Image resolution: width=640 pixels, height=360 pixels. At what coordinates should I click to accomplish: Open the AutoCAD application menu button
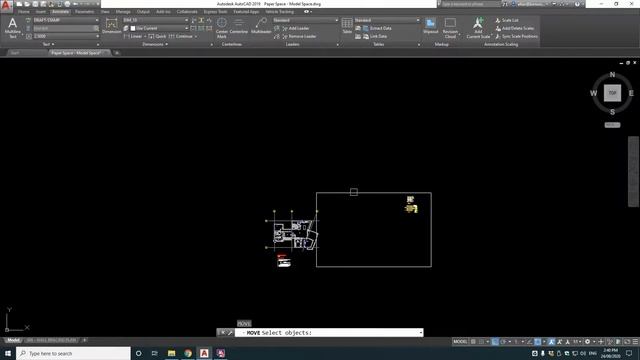[6, 6]
